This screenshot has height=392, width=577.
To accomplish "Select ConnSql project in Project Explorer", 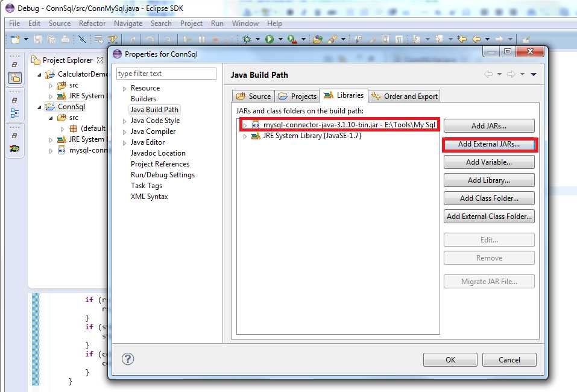I will 71,107.
